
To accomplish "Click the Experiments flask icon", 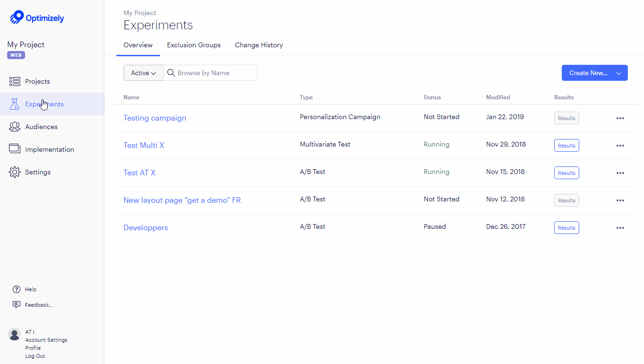I will (15, 104).
